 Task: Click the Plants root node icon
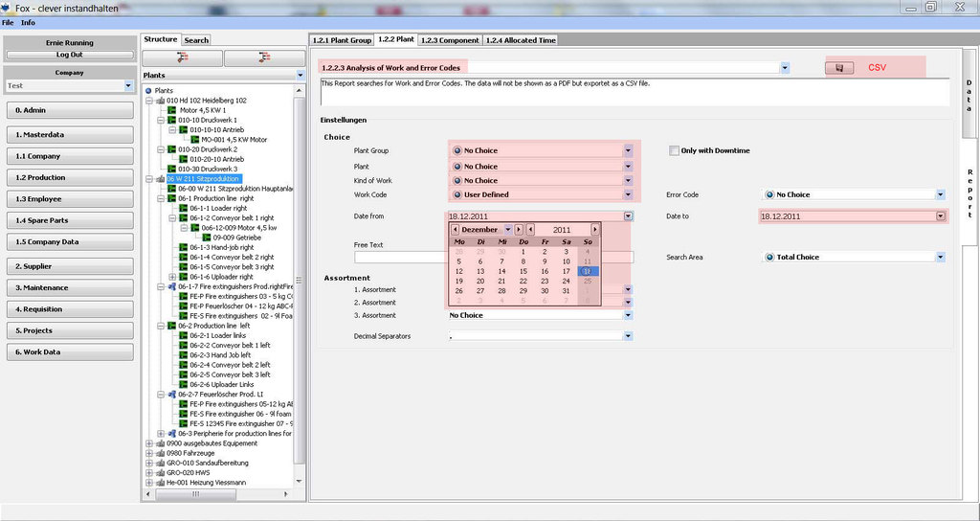[x=148, y=90]
